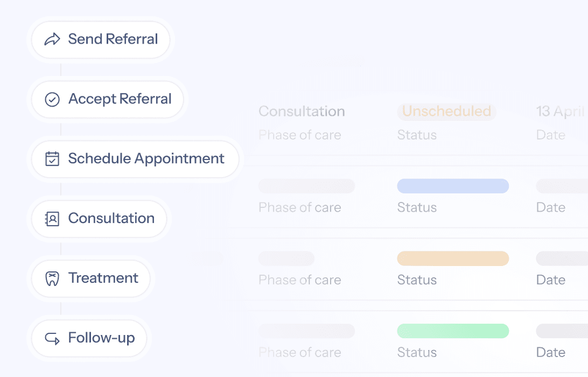Viewport: 588px width, 377px height.
Task: Select the Send Referral step
Action: (x=113, y=39)
